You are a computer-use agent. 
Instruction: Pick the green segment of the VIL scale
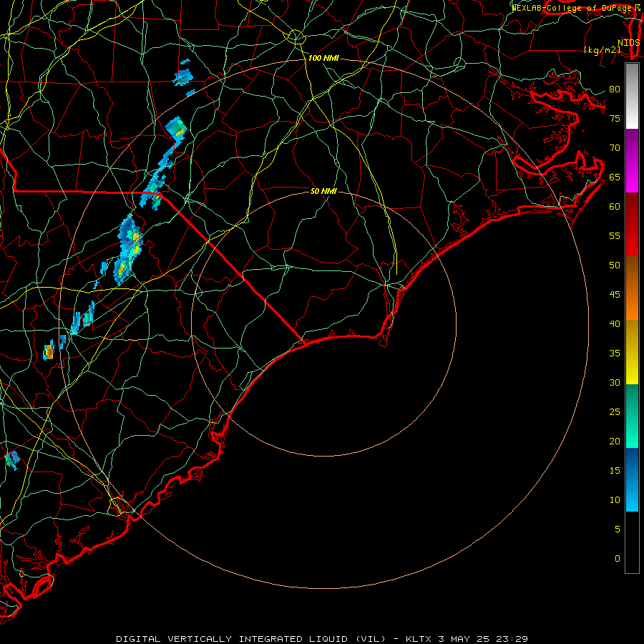coord(632,416)
